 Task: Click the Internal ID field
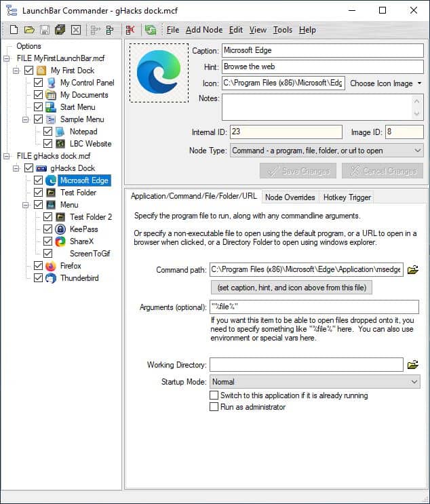[x=286, y=132]
